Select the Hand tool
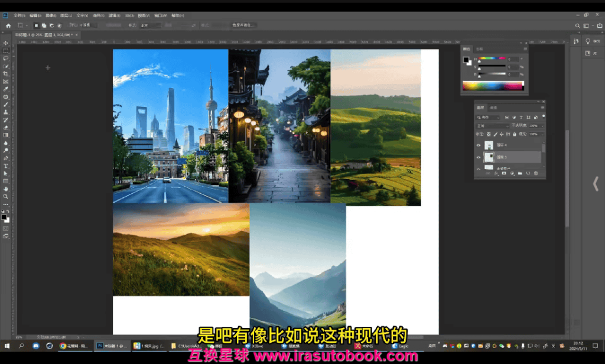The width and height of the screenshot is (605, 364). pyautogui.click(x=6, y=189)
